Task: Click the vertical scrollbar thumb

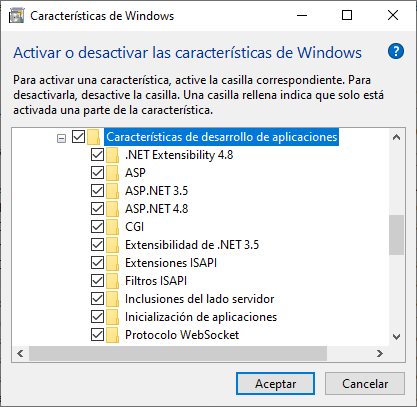Action: (x=396, y=235)
